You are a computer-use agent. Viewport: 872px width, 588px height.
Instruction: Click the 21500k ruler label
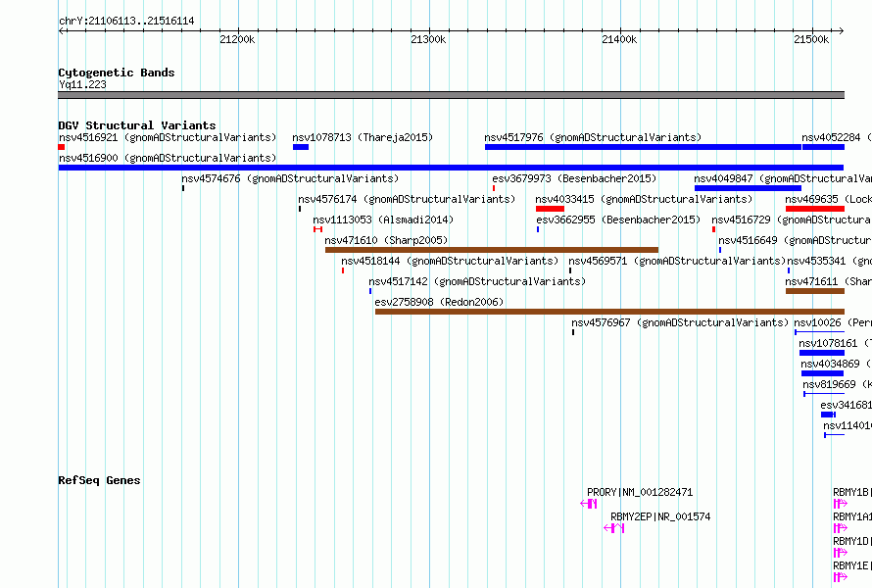(811, 39)
